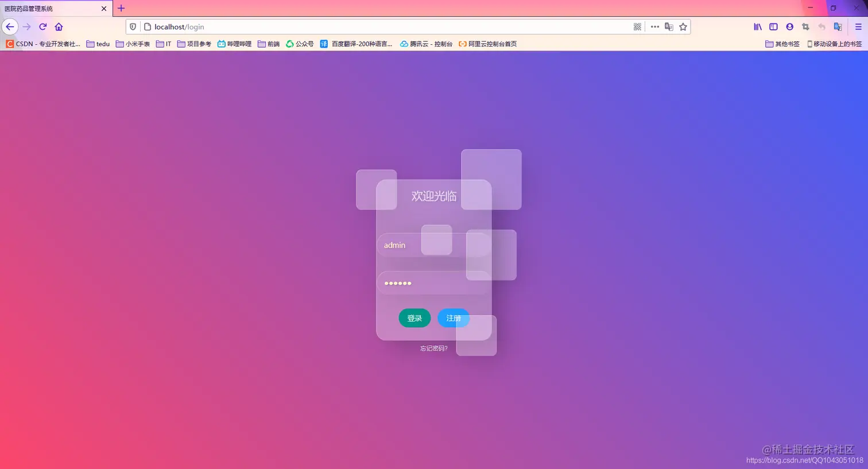Open the 腾讯云 控制台 bookmark
This screenshot has height=469, width=868.
pos(427,44)
